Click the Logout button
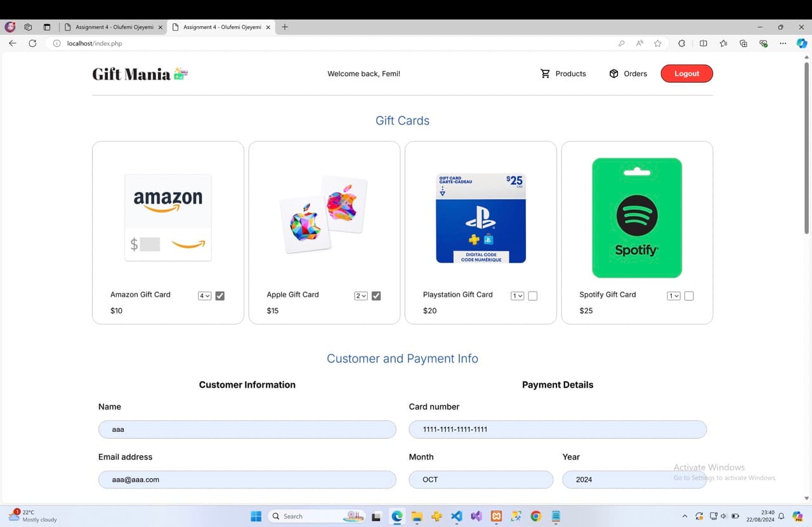Viewport: 812px width, 527px height. click(686, 74)
